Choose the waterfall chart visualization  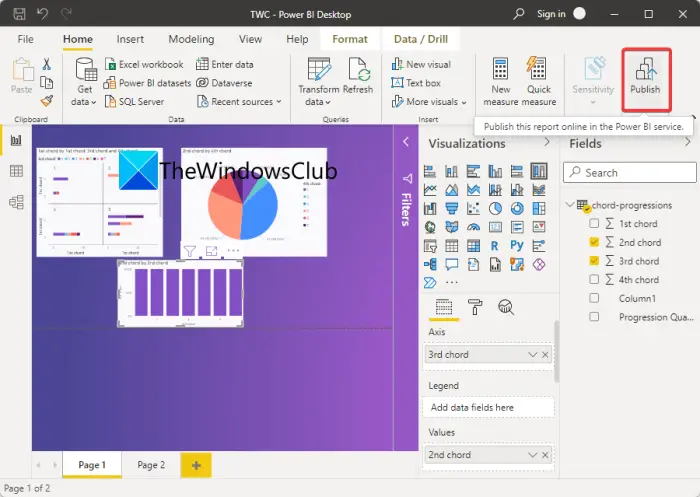[430, 209]
